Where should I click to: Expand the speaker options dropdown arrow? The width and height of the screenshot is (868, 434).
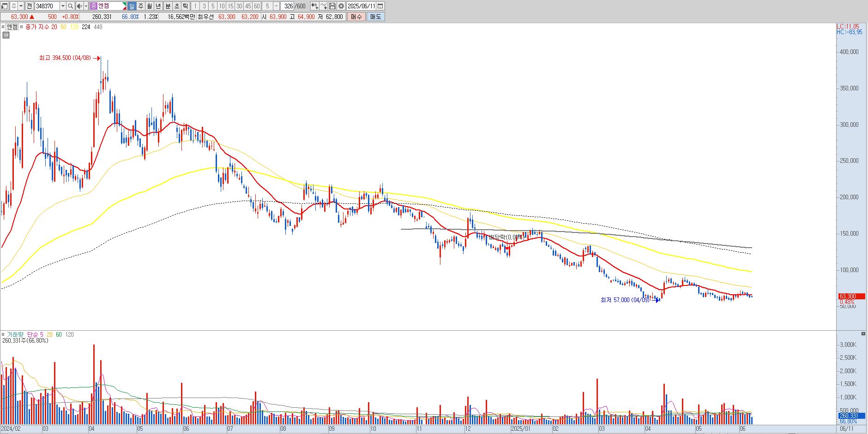pos(86,6)
